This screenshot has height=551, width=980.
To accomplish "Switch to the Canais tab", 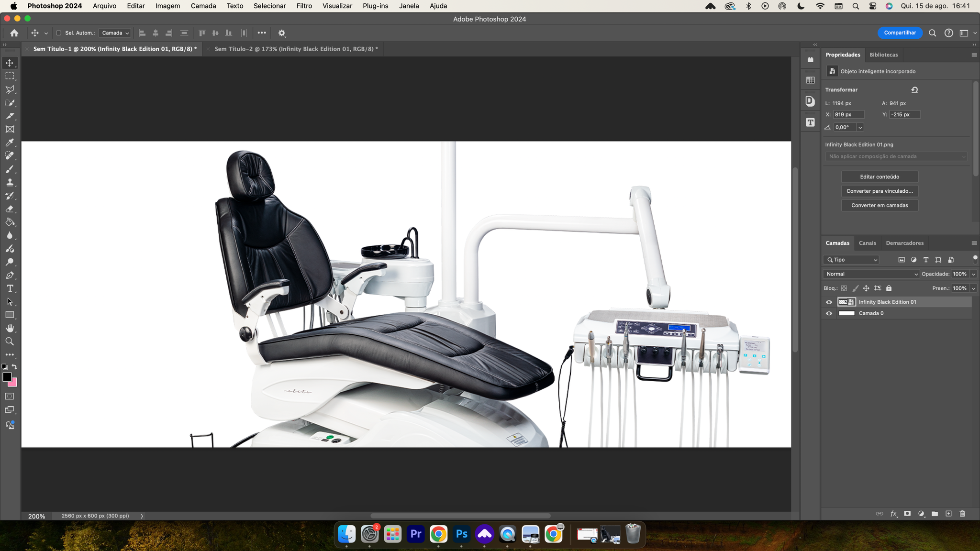I will pyautogui.click(x=868, y=243).
